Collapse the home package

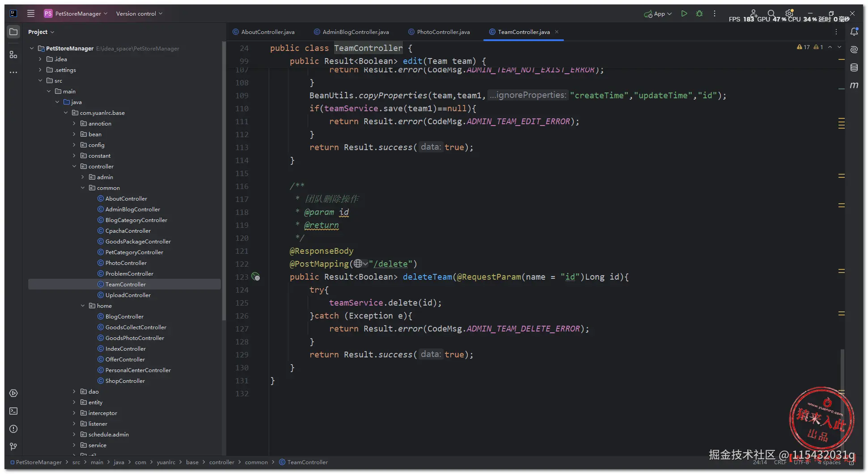pos(83,306)
